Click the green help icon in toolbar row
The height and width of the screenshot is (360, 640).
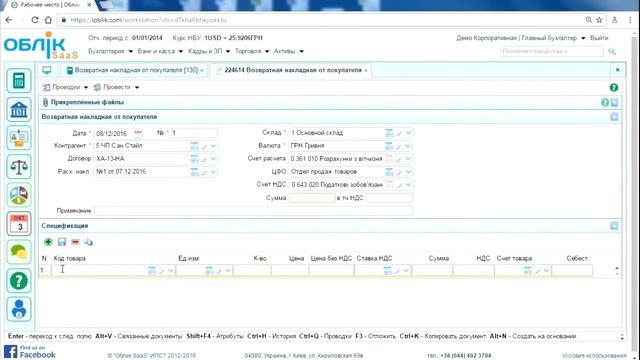click(613, 87)
